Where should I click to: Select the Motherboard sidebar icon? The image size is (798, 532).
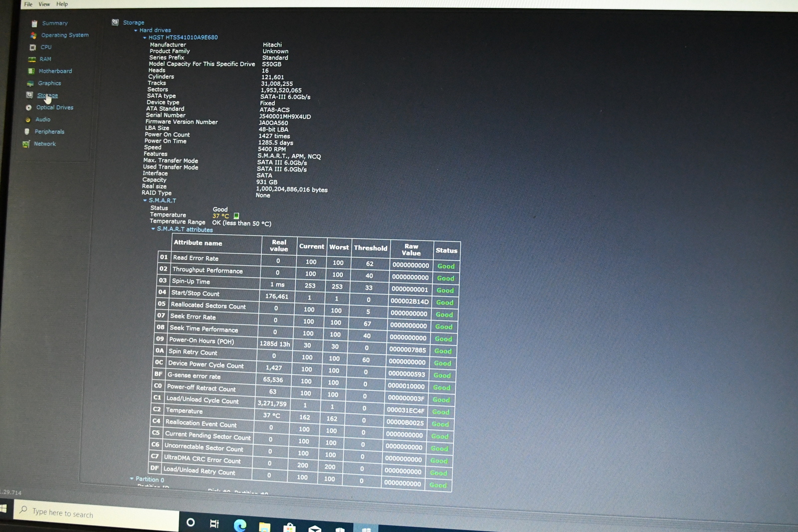click(x=31, y=71)
